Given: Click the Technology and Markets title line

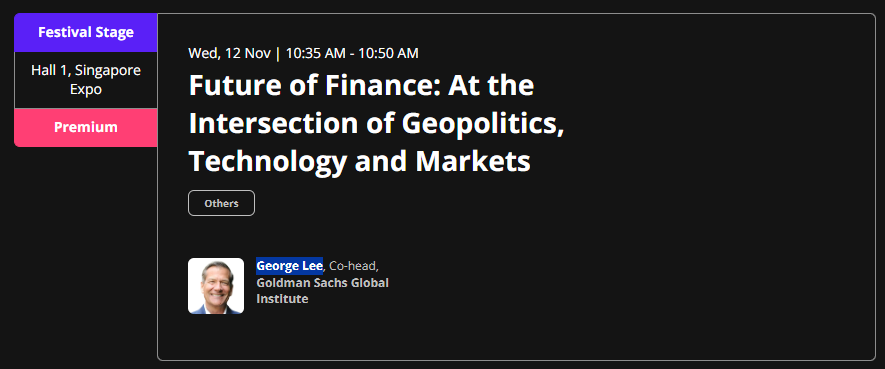Looking at the screenshot, I should click(360, 161).
